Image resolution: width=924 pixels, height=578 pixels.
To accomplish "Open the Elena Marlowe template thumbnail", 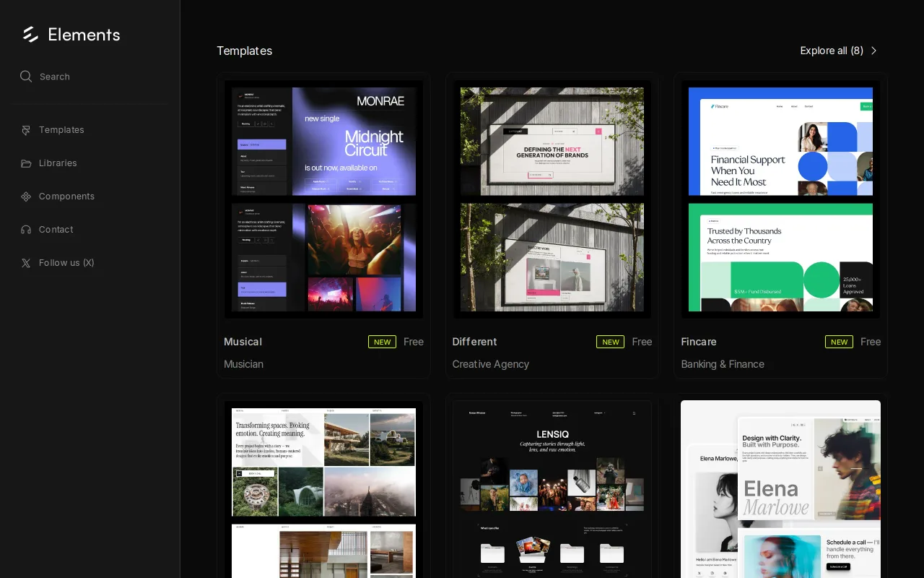I will click(x=781, y=489).
